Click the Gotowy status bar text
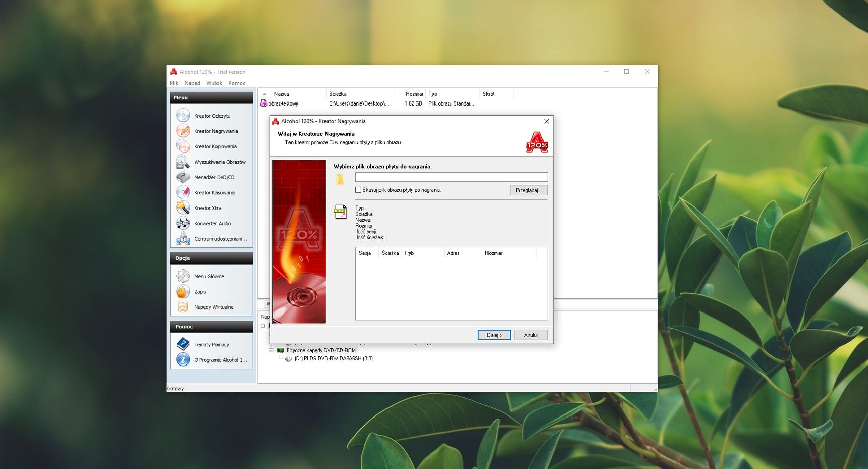 pos(176,389)
